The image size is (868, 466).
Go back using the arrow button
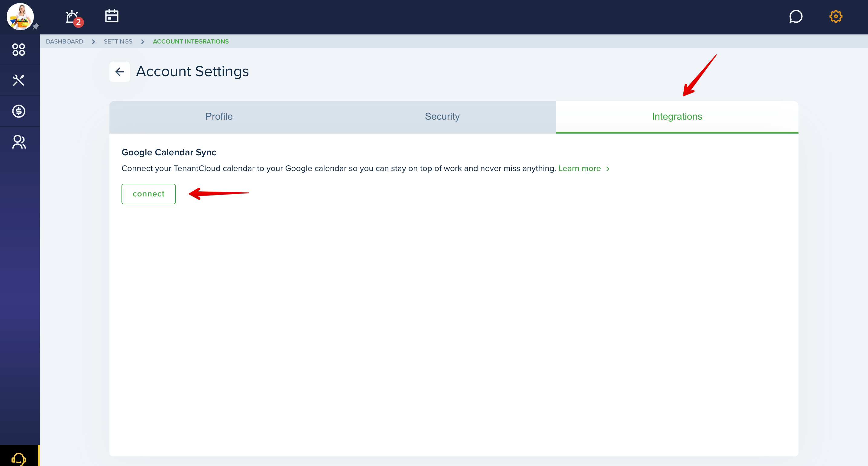tap(120, 72)
